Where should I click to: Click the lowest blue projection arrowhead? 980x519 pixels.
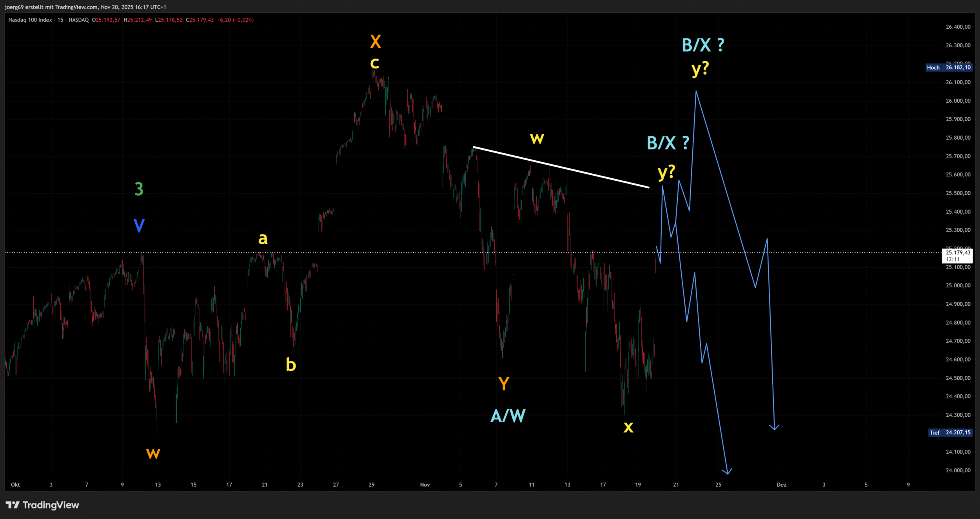pos(727,472)
